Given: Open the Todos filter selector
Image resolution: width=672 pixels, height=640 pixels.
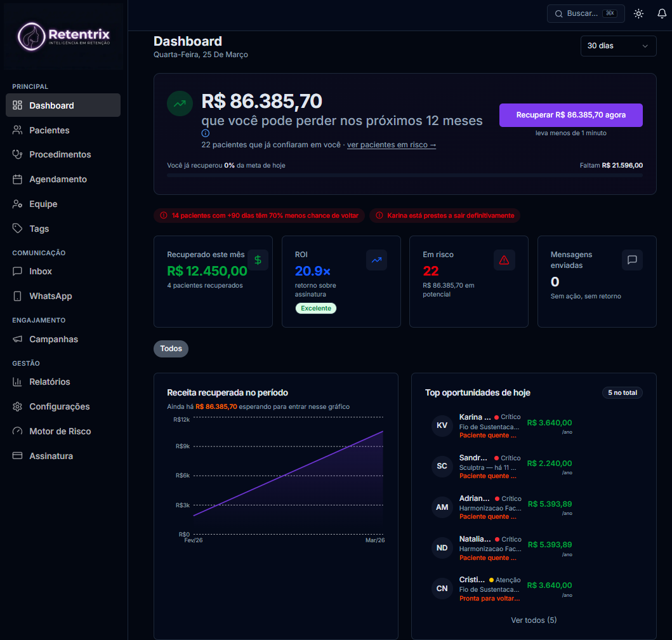Looking at the screenshot, I should coord(171,349).
